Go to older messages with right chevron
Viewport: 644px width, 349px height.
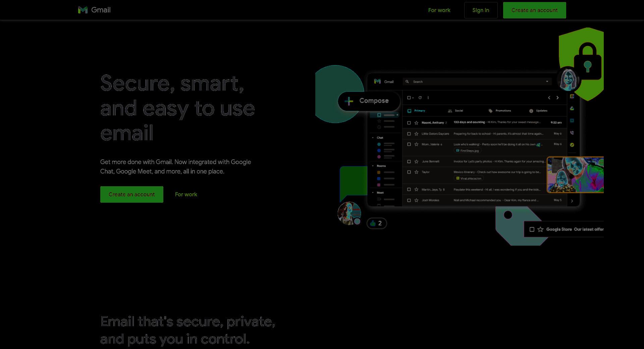pyautogui.click(x=557, y=98)
